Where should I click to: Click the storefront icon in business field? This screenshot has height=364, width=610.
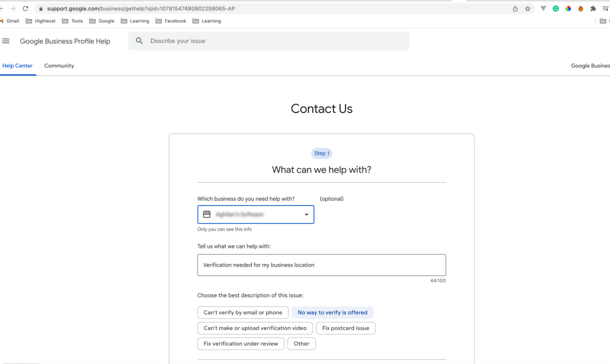pyautogui.click(x=207, y=214)
